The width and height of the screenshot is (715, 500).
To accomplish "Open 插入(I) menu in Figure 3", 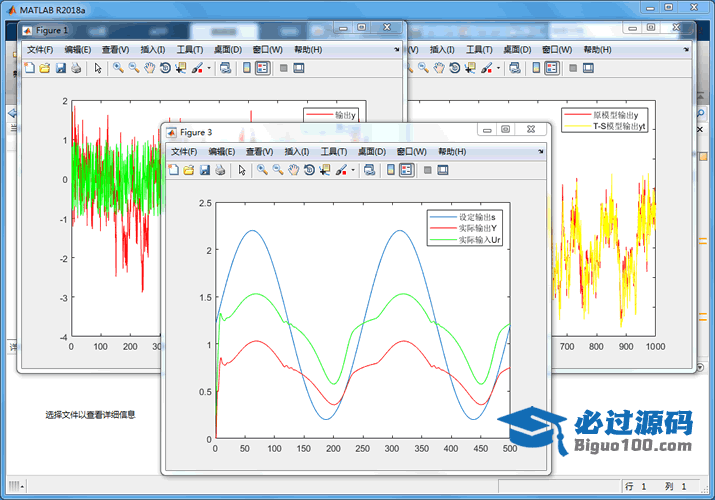I will coord(297,151).
